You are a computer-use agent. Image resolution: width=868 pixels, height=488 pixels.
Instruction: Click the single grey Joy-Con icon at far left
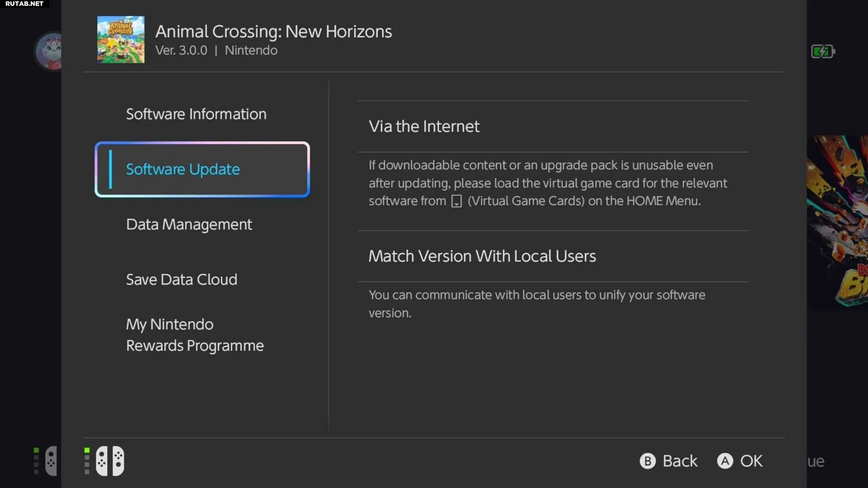pos(51,461)
